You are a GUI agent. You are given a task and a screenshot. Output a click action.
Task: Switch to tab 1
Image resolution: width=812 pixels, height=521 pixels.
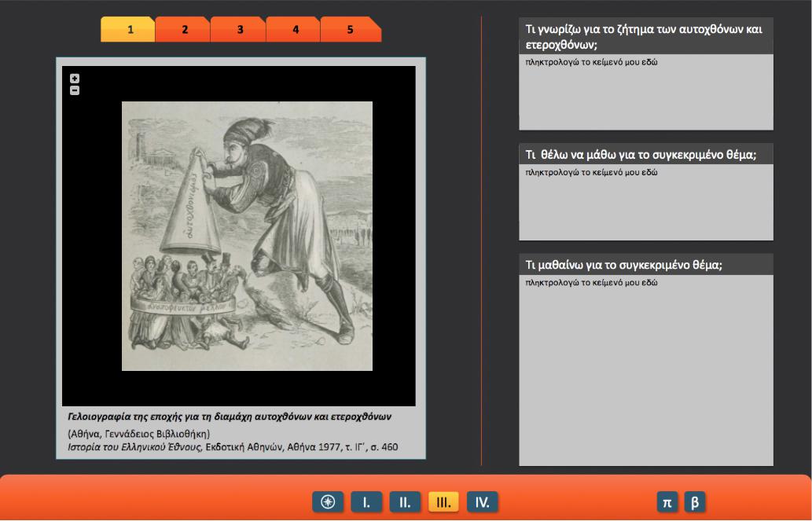(128, 30)
